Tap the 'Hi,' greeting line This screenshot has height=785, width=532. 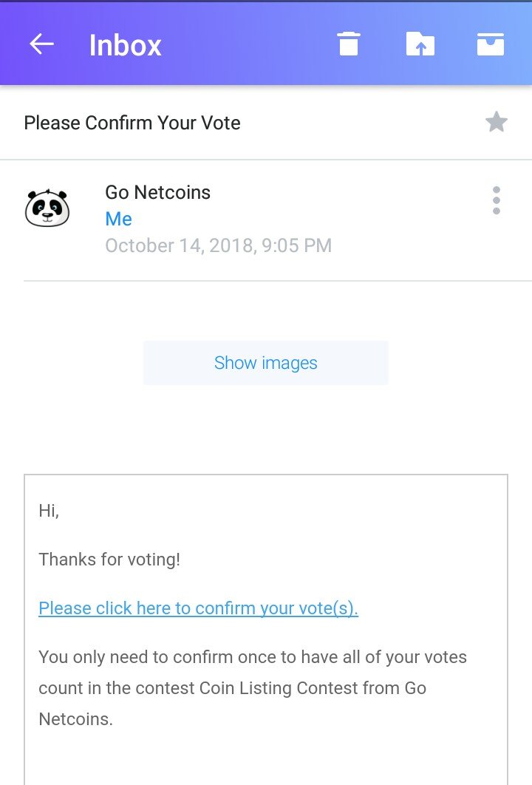click(49, 511)
